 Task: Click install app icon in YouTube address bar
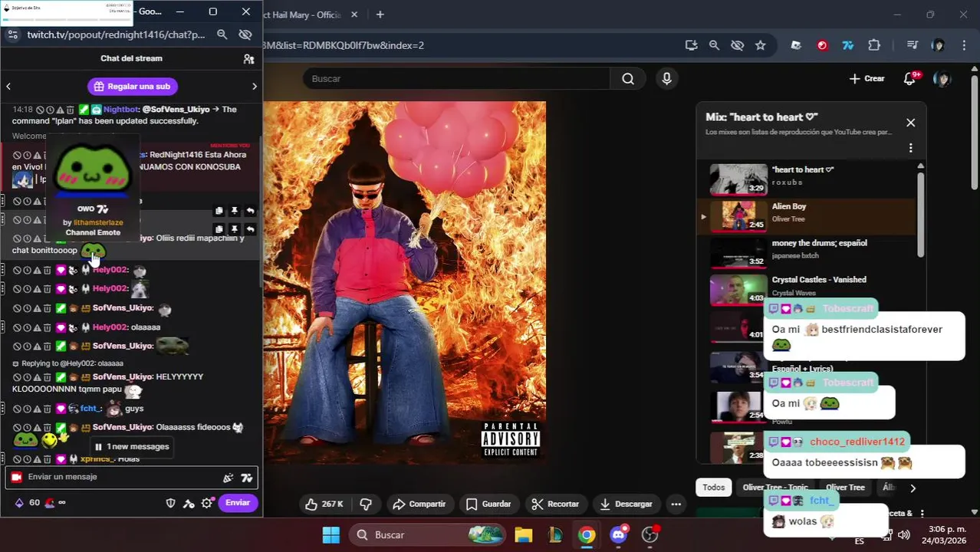click(691, 45)
